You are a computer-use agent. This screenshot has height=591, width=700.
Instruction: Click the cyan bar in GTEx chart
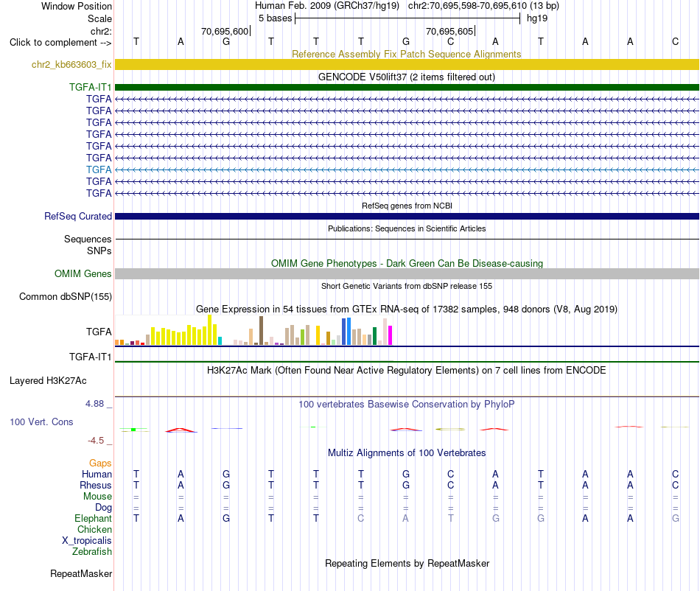(x=220, y=341)
